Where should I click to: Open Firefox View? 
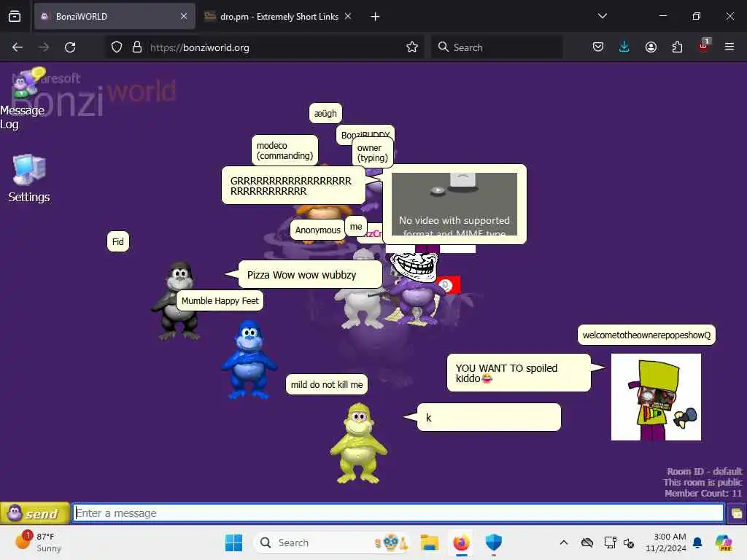15,16
